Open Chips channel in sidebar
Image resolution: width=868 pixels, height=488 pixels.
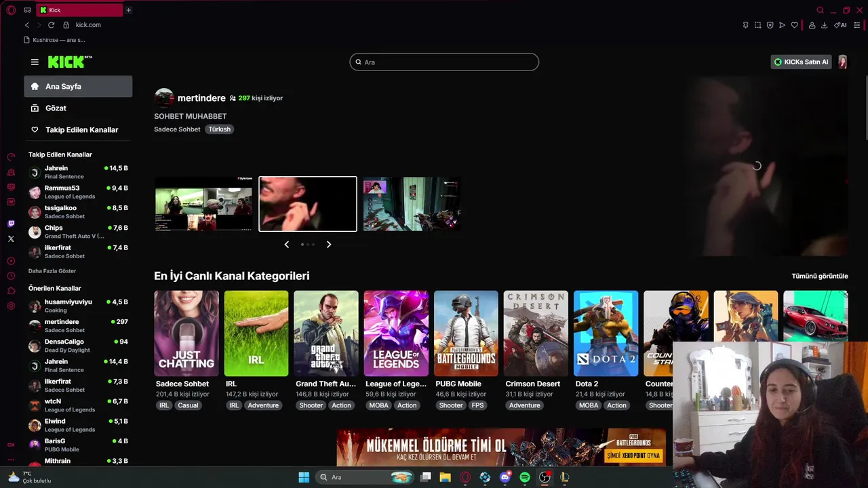[x=78, y=232]
